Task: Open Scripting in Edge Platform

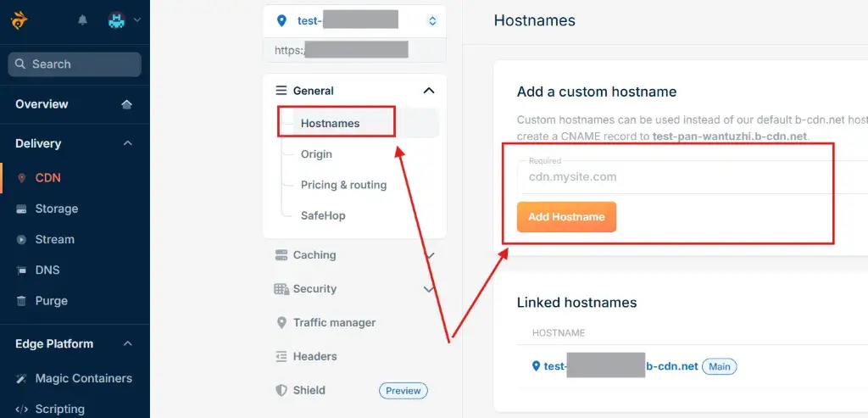Action: pos(60,410)
